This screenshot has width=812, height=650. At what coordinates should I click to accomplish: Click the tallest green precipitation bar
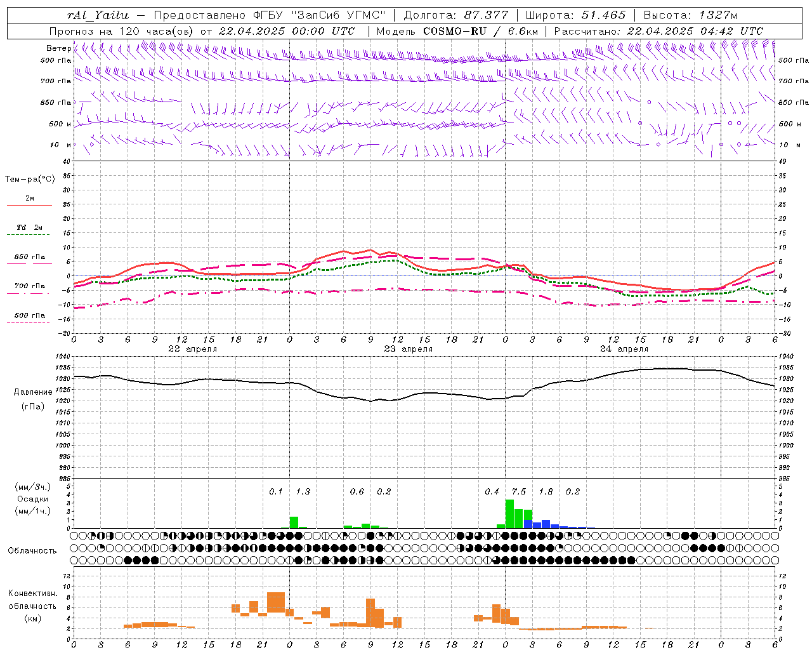pos(509,514)
